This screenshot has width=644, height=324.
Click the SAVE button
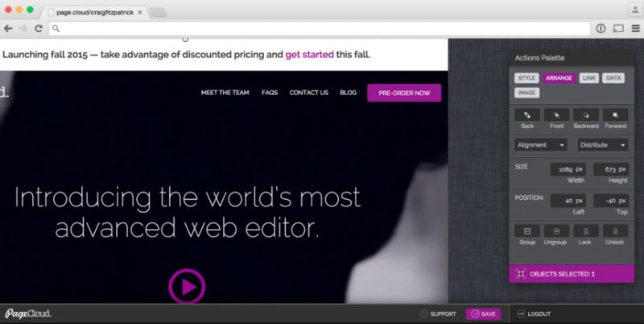pos(484,314)
